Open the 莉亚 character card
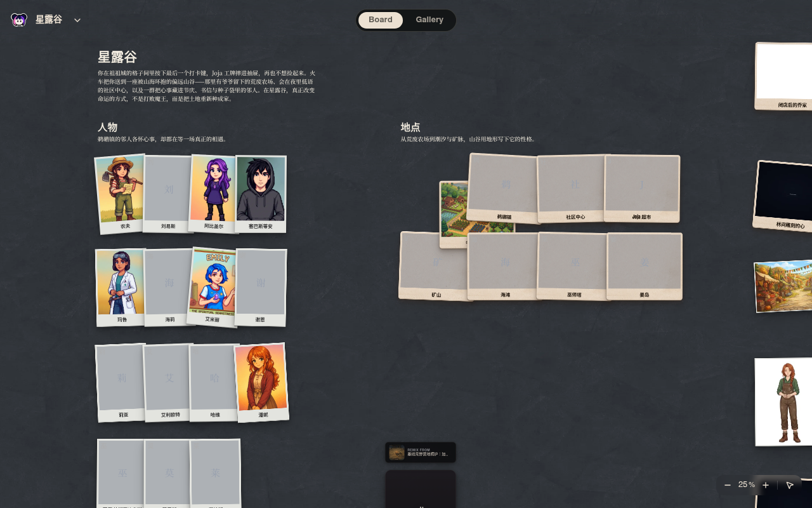This screenshot has height=508, width=812. pos(121,382)
